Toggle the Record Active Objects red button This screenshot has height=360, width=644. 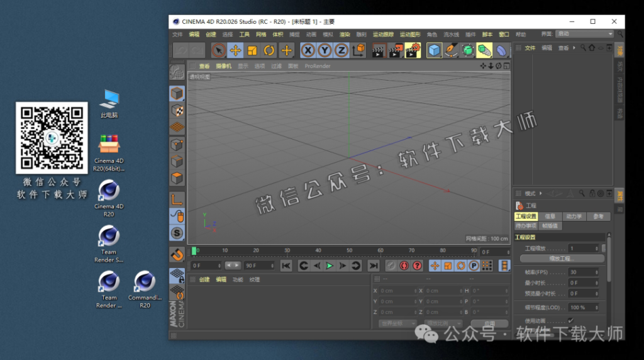(391, 266)
